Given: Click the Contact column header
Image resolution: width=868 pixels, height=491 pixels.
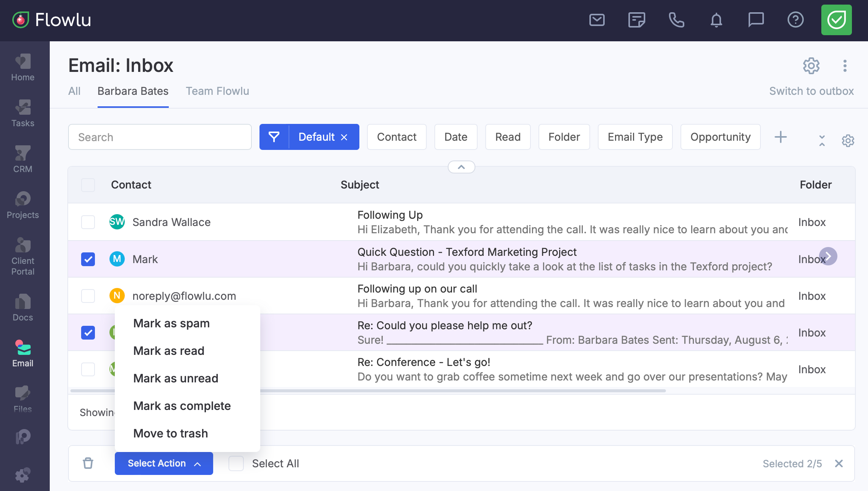Looking at the screenshot, I should coord(131,185).
